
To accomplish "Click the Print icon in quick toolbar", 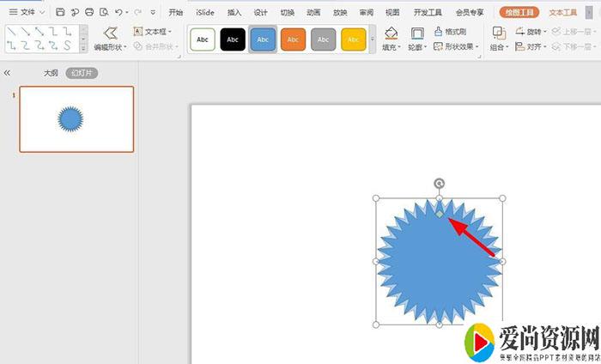I will point(89,13).
